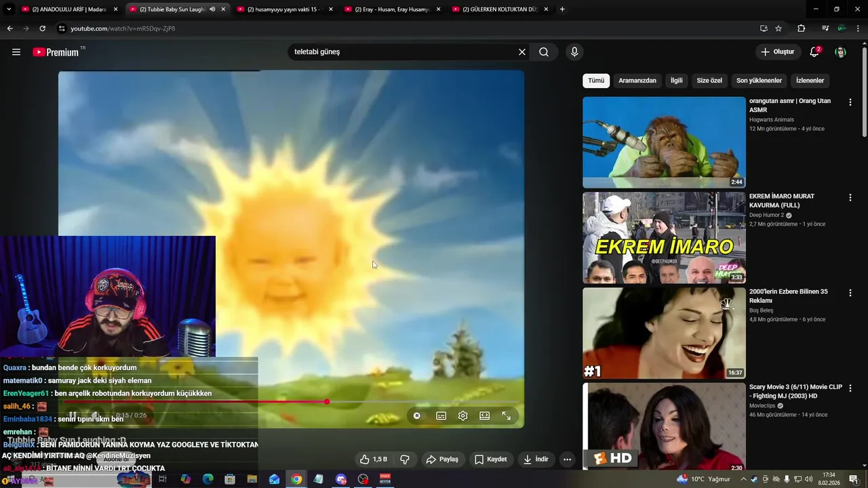Open a new browser tab
This screenshot has height=488, width=868.
pyautogui.click(x=562, y=9)
